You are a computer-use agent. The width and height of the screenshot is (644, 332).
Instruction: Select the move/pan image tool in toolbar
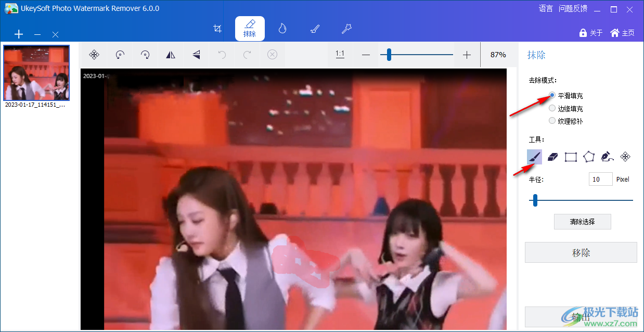[x=94, y=54]
